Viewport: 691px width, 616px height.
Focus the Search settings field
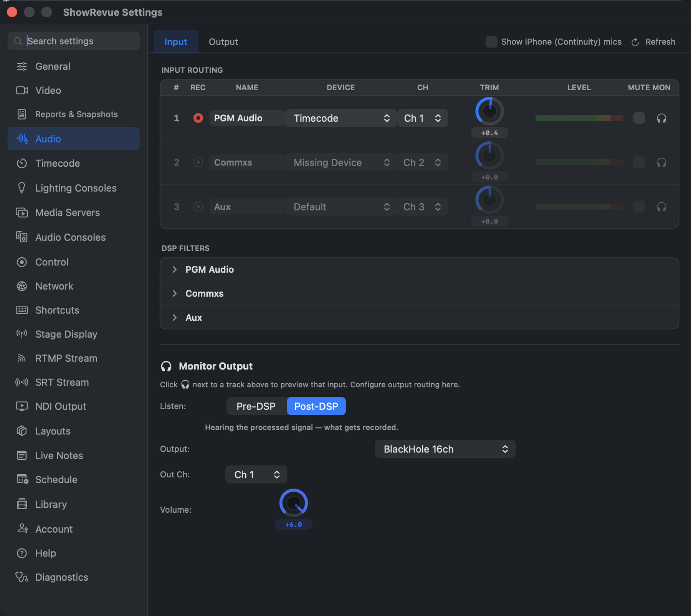point(73,41)
